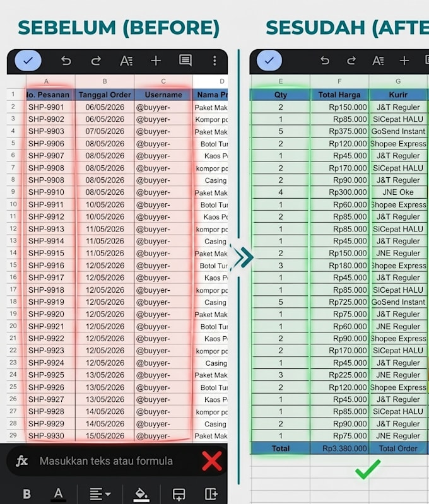The height and width of the screenshot is (504, 429).
Task: Select cell 'Rp375.000'
Action: click(x=339, y=131)
